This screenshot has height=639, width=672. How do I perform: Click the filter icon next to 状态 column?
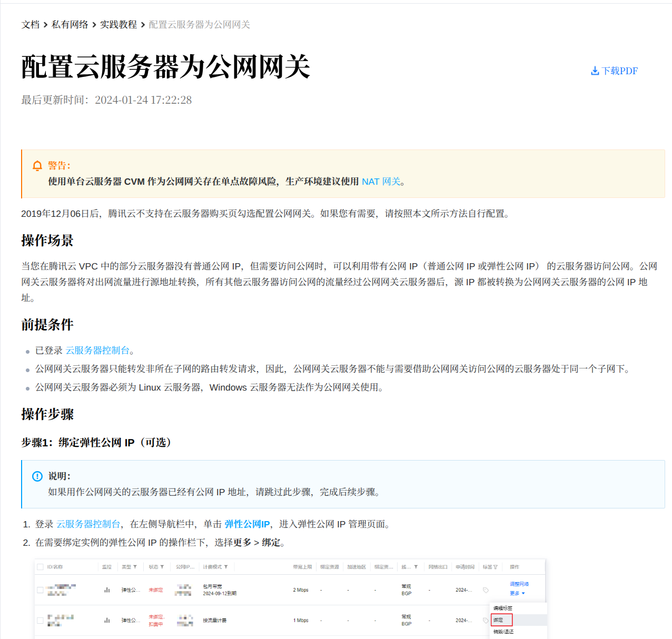pos(162,567)
